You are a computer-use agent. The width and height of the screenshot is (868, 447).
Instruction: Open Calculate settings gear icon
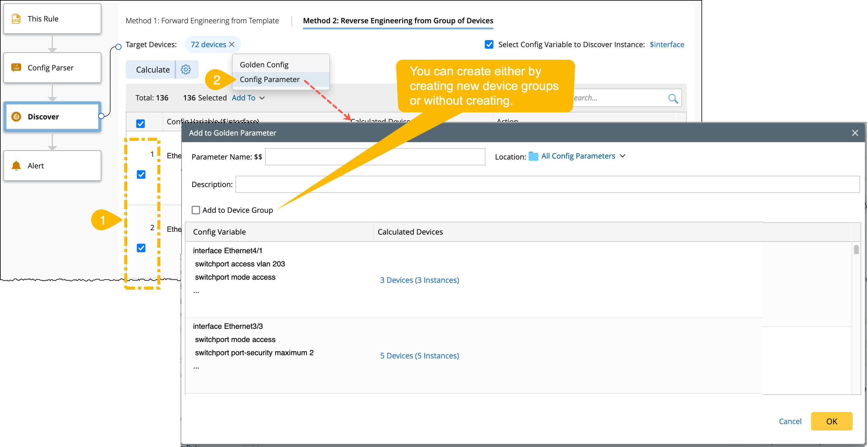tap(186, 69)
